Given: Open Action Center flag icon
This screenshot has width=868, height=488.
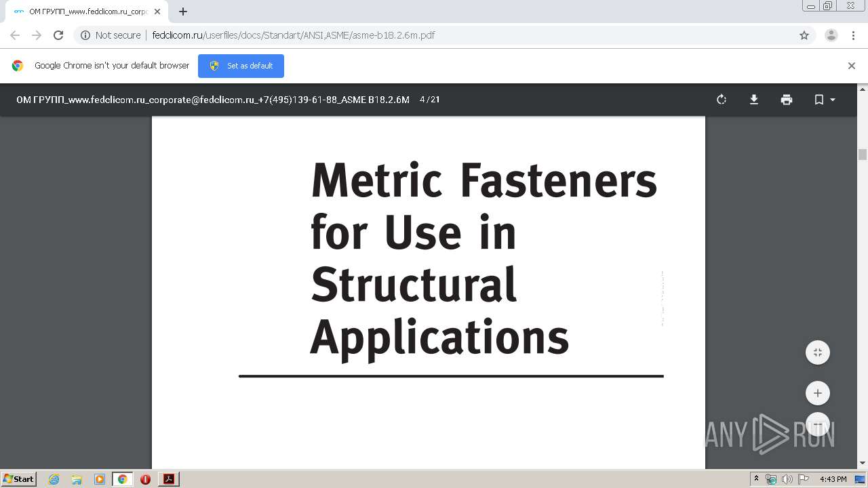Looking at the screenshot, I should (x=804, y=479).
